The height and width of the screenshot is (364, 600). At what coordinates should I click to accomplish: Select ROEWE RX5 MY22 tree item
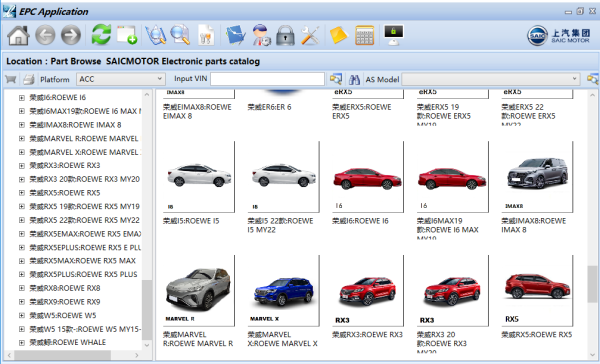tap(85, 220)
